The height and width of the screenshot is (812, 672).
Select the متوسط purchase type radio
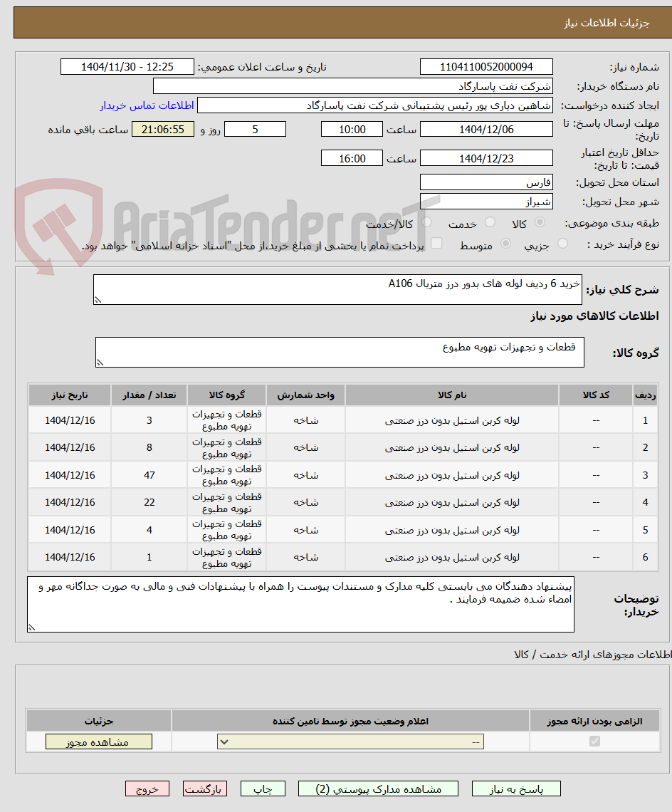coord(506,244)
